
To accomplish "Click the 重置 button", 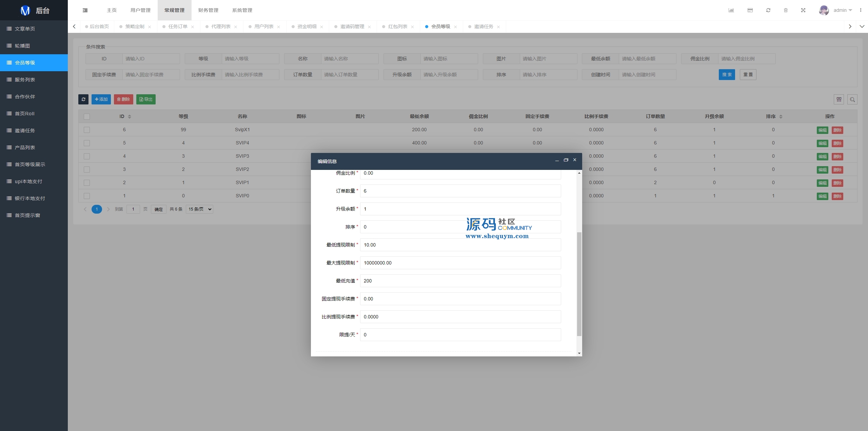I will [748, 75].
